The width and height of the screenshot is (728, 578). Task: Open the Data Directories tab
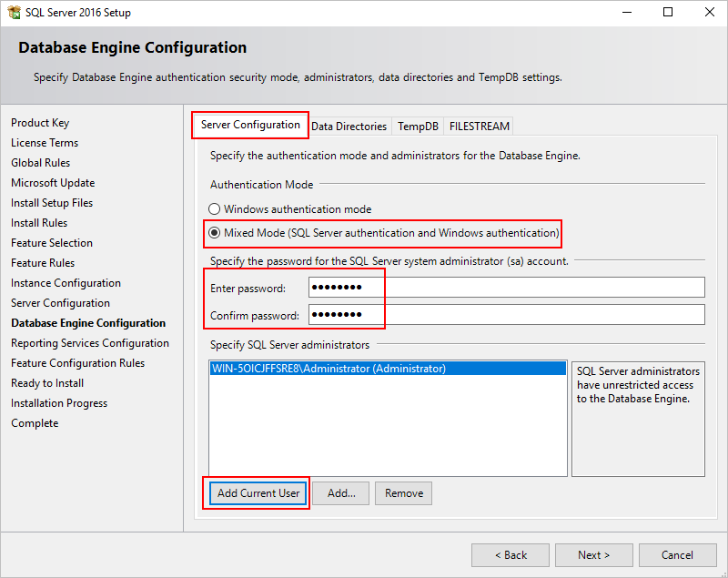(349, 127)
